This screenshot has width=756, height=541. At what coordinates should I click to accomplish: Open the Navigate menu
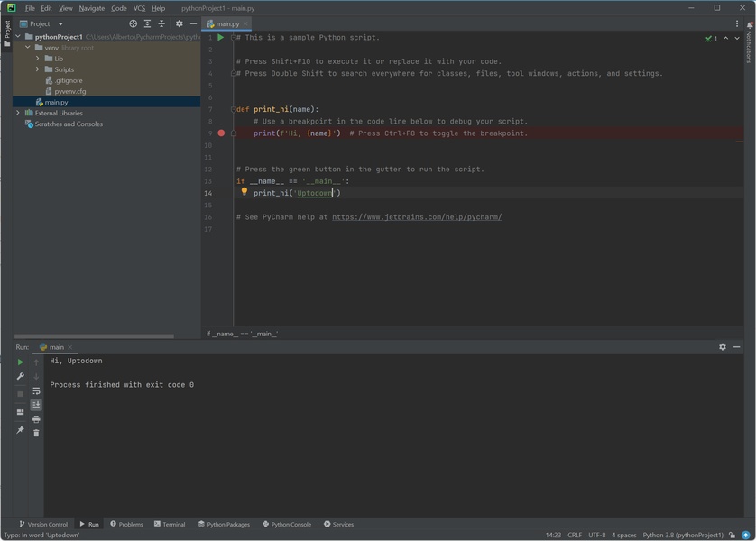click(91, 8)
